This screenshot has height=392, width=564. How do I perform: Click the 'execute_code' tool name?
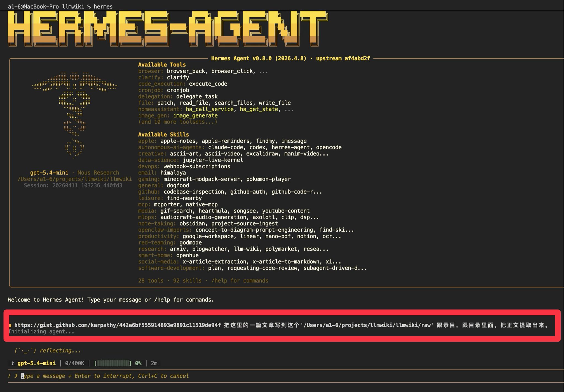point(208,84)
